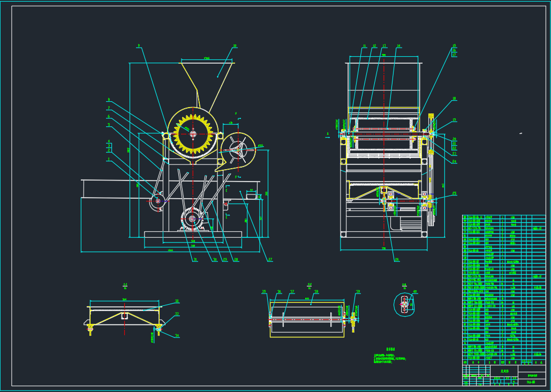Viewport: 551px width, 392px height.
Task: Select part callout number 11
Action: coord(365,46)
